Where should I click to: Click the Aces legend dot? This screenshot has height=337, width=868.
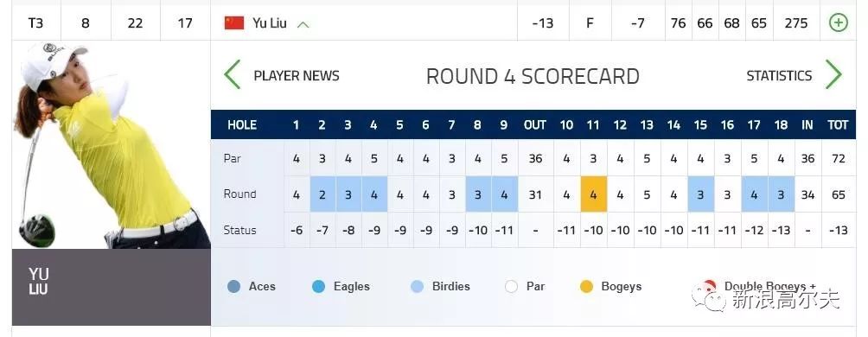tap(234, 287)
